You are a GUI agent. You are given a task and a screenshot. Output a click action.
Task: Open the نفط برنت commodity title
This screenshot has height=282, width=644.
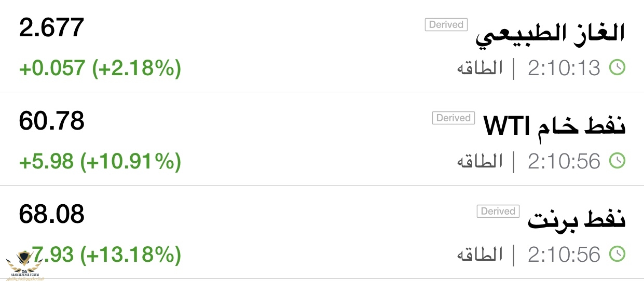[577, 220]
